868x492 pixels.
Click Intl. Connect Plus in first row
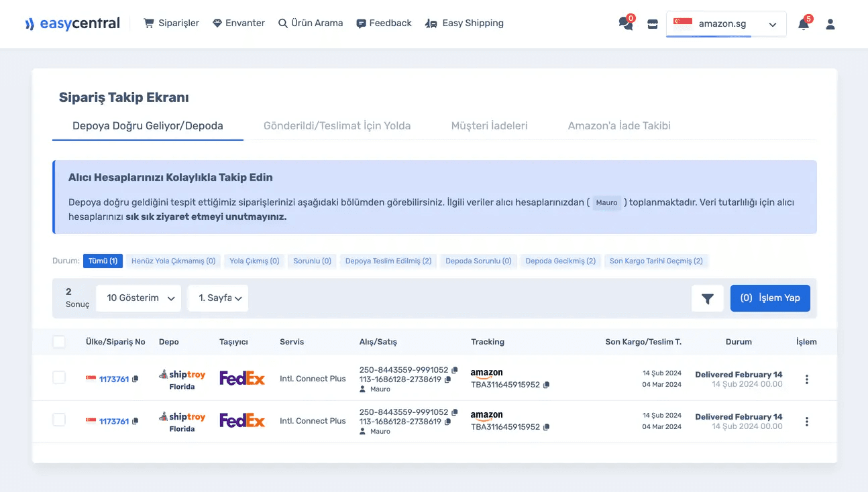[x=313, y=379]
